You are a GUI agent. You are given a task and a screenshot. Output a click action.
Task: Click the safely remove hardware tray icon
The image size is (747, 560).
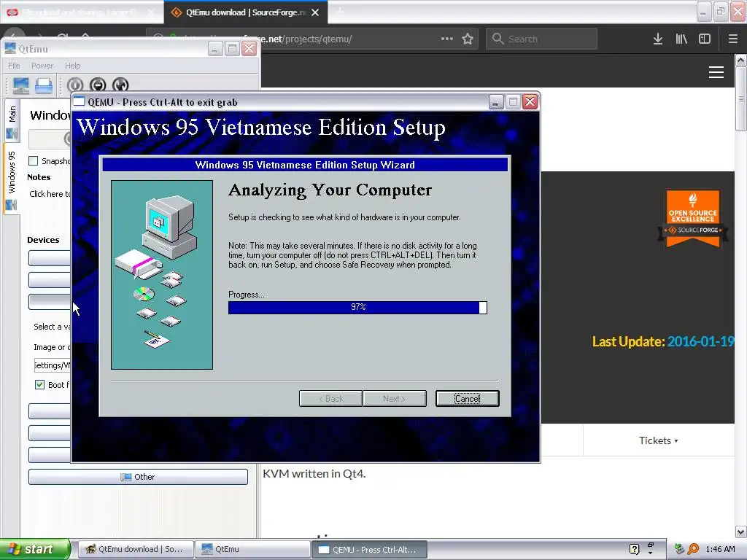[x=680, y=549]
